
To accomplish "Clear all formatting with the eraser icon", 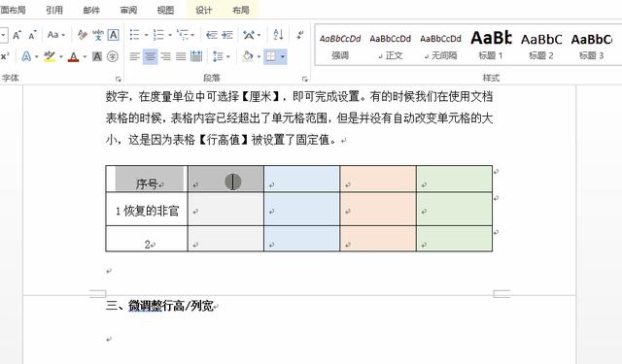I will point(83,35).
